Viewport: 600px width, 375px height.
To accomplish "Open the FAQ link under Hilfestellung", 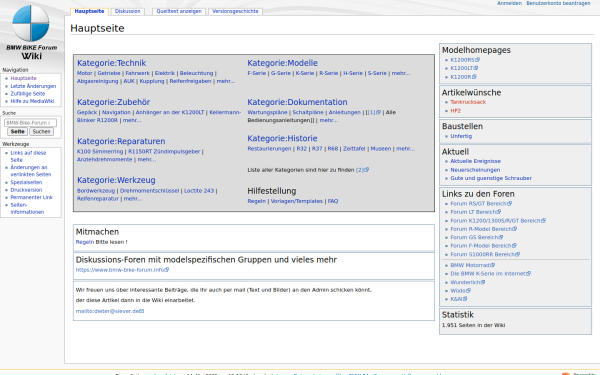I will (x=333, y=201).
